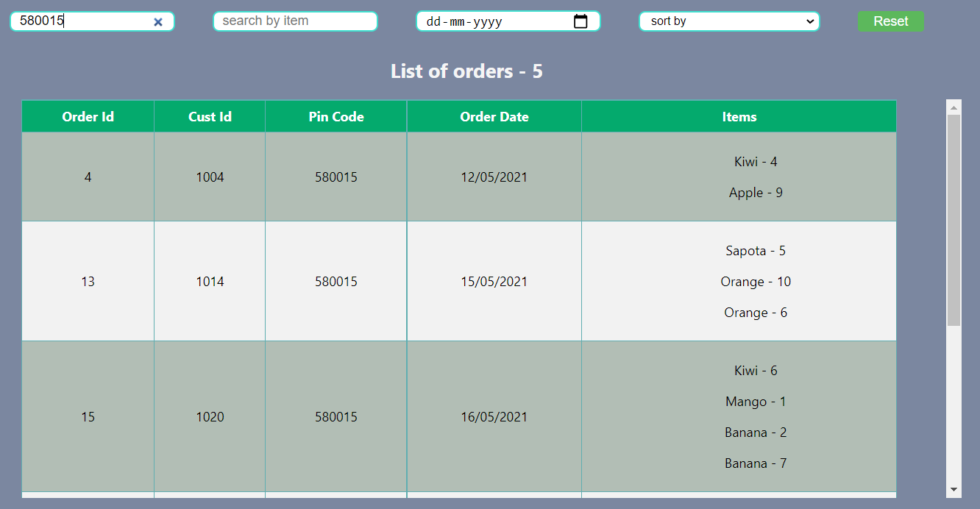
Task: Focus the pin code search field containing 580015
Action: 92,21
